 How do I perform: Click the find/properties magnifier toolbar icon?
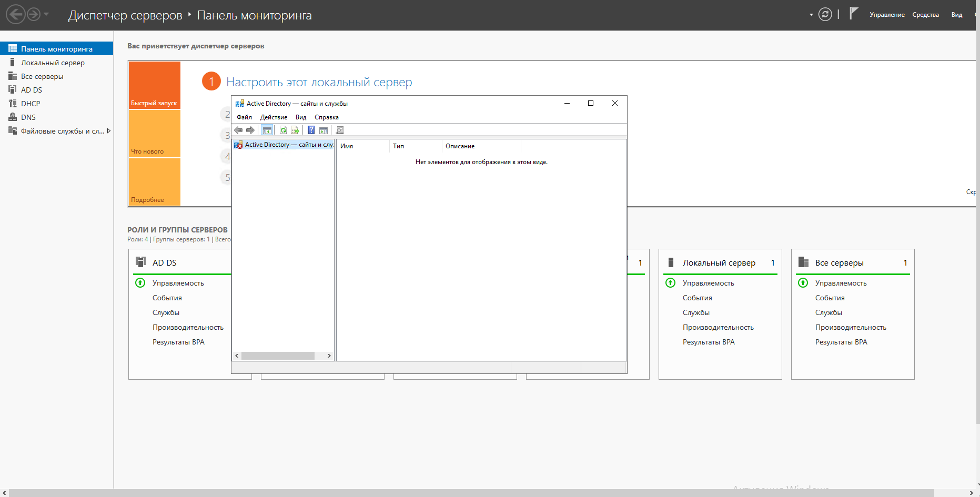click(340, 130)
